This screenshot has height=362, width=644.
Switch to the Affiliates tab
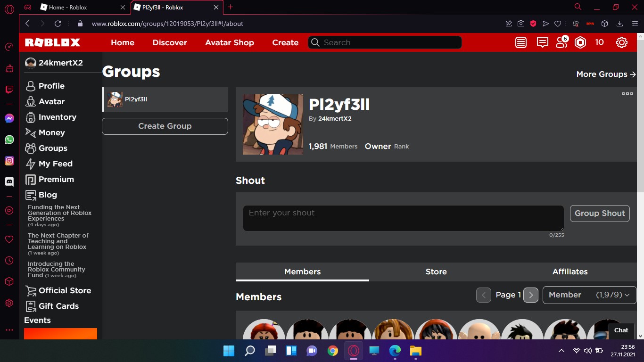(570, 271)
